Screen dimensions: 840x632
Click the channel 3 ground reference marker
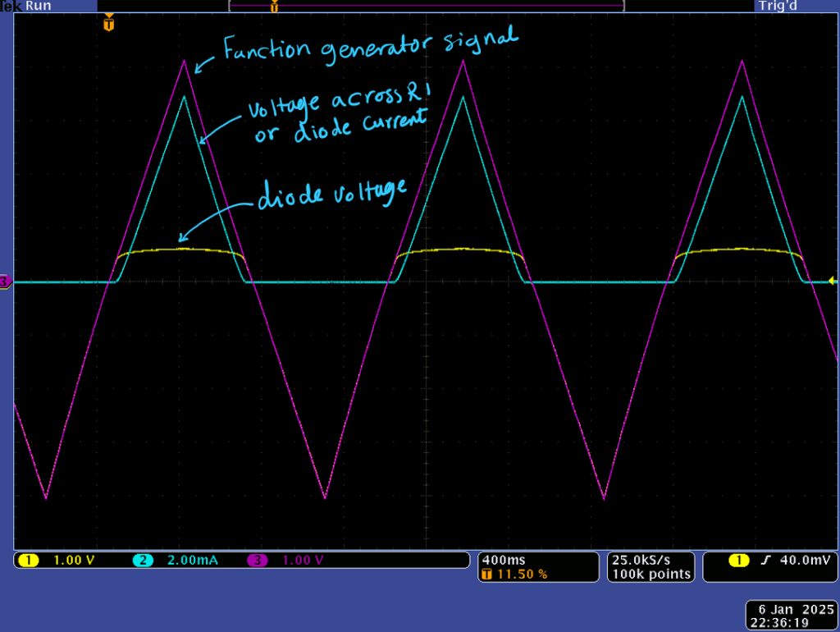point(5,282)
